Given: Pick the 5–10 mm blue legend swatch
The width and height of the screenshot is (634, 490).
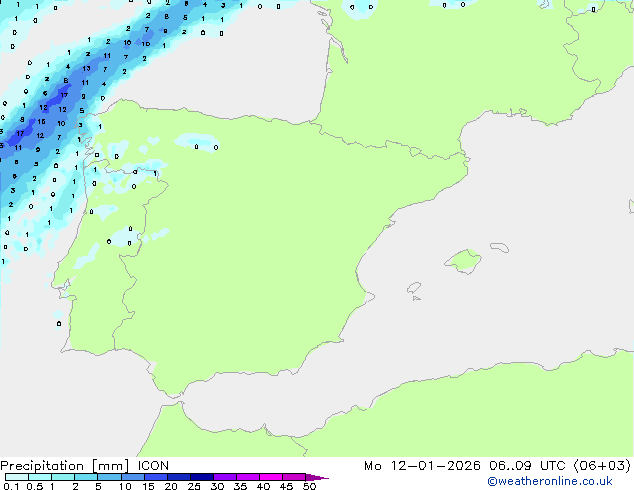Looking at the screenshot, I should (x=109, y=477).
